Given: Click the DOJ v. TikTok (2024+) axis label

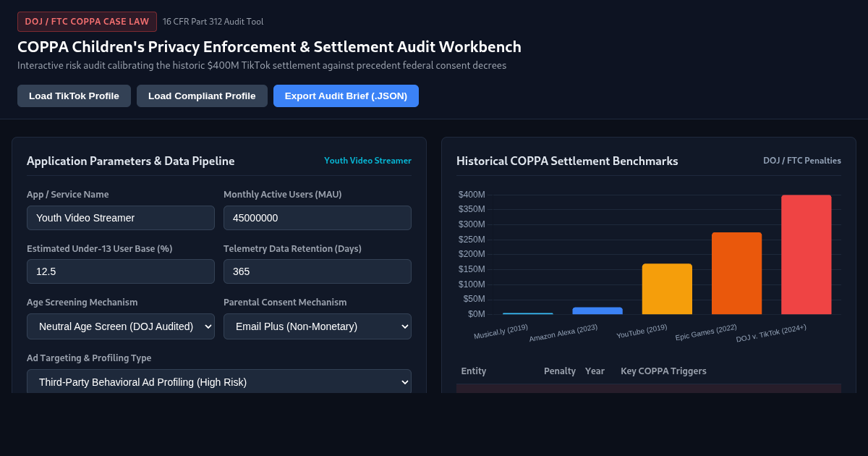Looking at the screenshot, I should pos(771,333).
